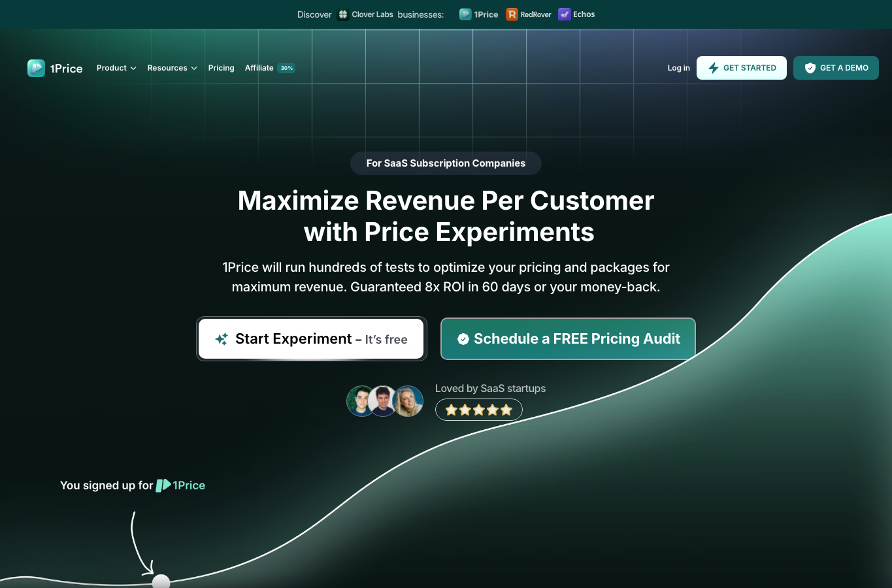Click the 1Price logo icon in navbar

[x=36, y=68]
